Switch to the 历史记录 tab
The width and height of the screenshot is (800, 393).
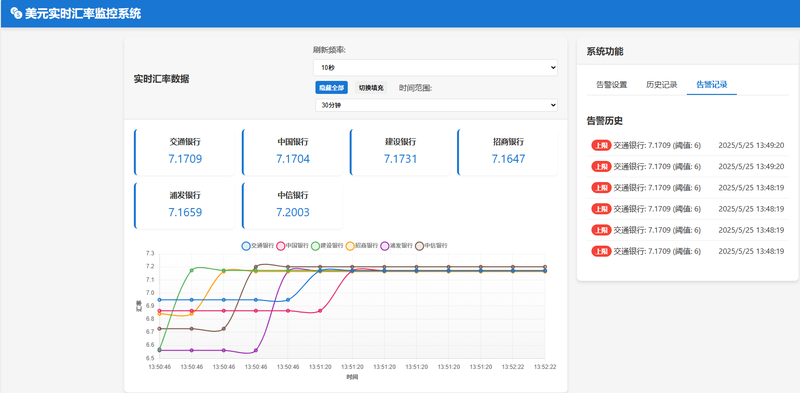click(662, 85)
